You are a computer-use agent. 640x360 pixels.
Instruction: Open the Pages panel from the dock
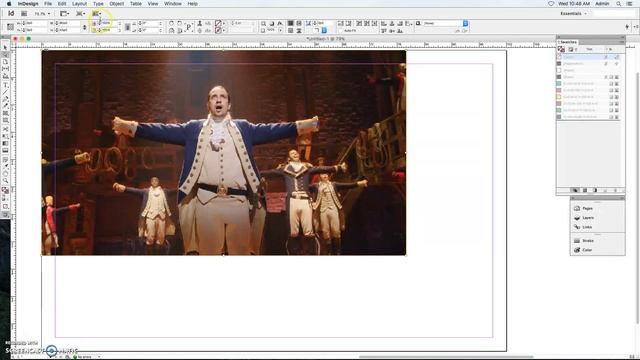point(587,209)
